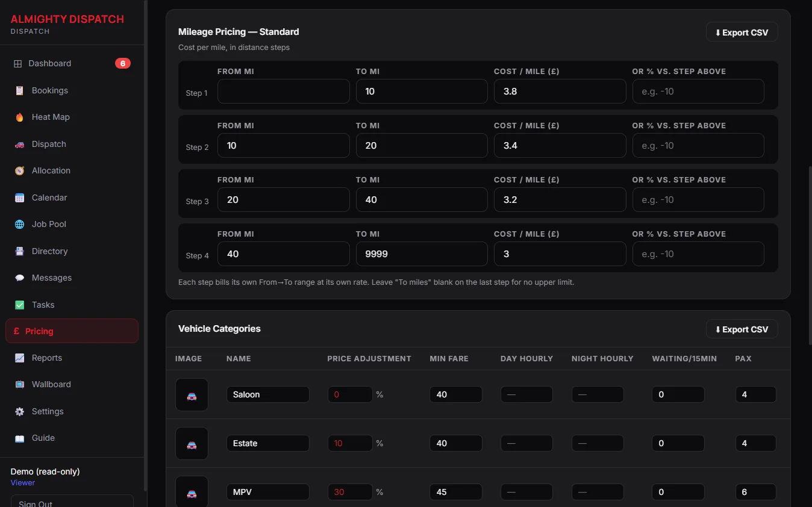This screenshot has height=507, width=812.
Task: Click Step 3 From MI field showing 20
Action: [283, 200]
